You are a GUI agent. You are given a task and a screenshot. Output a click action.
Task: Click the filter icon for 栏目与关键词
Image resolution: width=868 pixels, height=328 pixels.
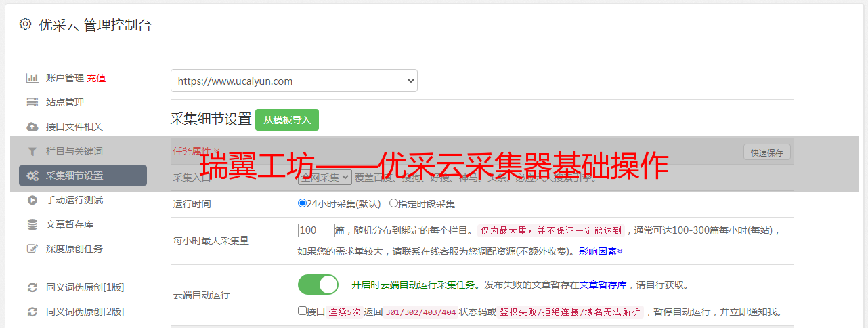tap(32, 151)
